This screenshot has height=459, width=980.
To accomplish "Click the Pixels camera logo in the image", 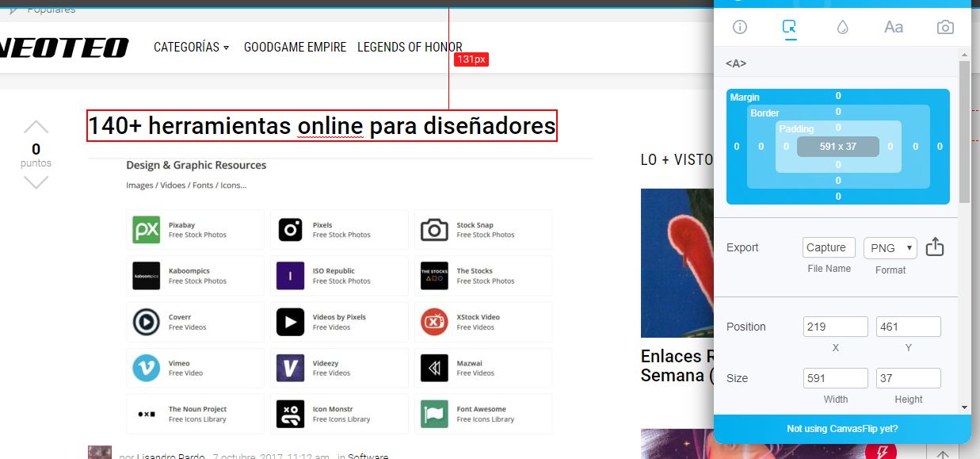I will pos(290,230).
